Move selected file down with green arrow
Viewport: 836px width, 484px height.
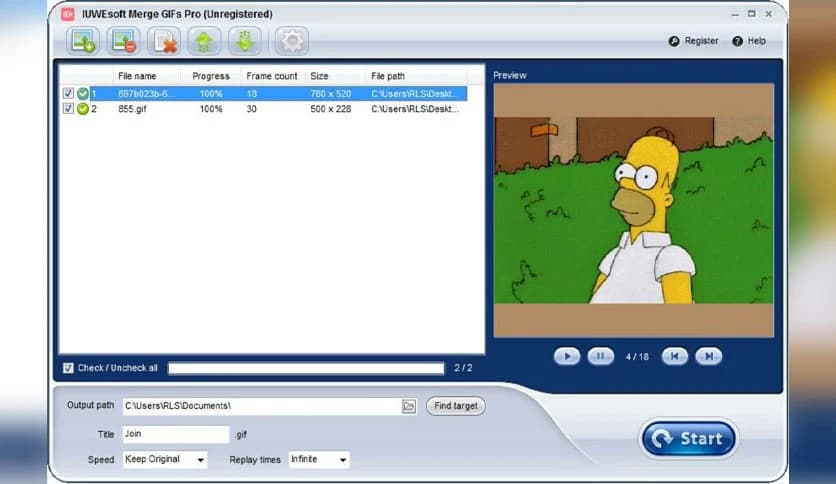[245, 41]
